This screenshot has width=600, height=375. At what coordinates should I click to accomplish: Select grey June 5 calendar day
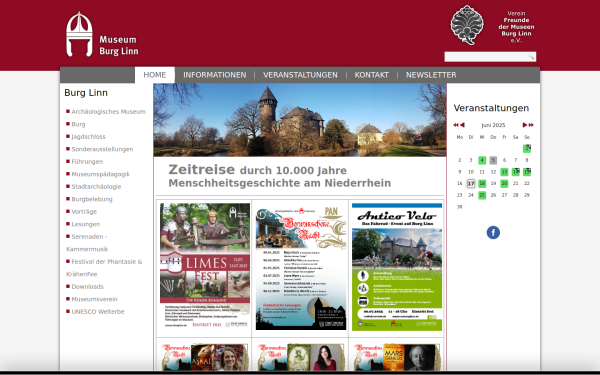(x=493, y=160)
